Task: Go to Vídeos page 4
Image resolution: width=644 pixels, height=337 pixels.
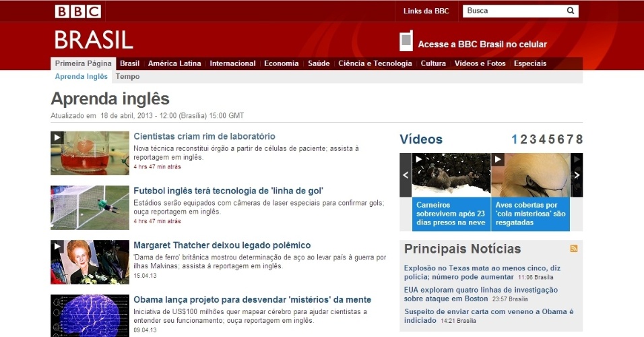Action: click(542, 140)
